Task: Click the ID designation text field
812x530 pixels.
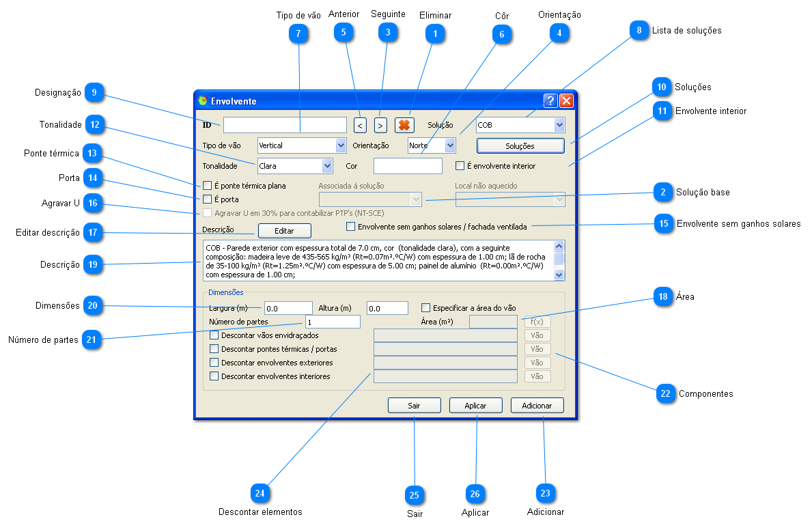Action: (285, 125)
